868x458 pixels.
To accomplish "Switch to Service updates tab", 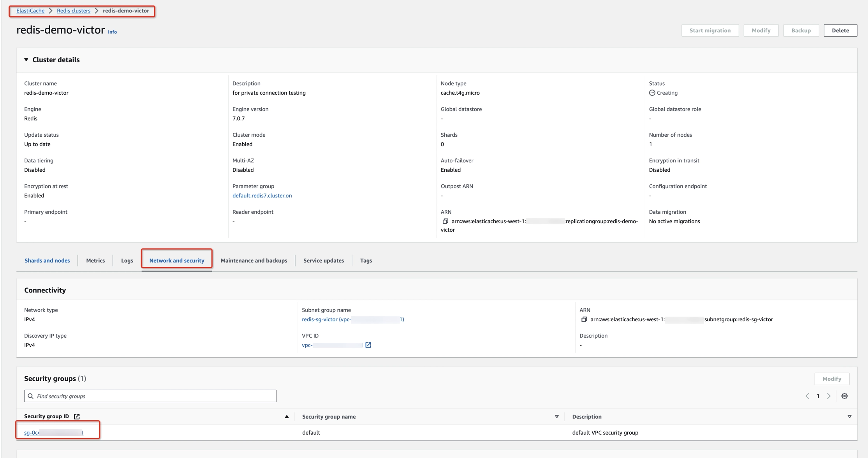I will (324, 261).
